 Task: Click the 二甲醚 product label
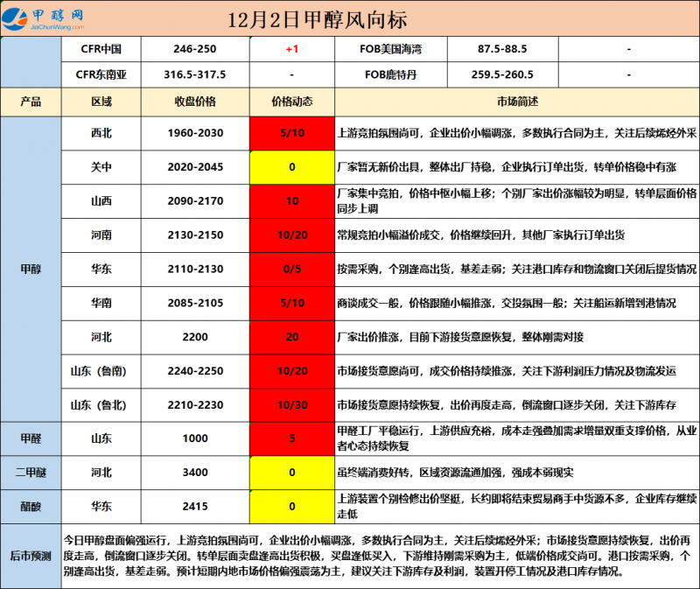[31, 473]
